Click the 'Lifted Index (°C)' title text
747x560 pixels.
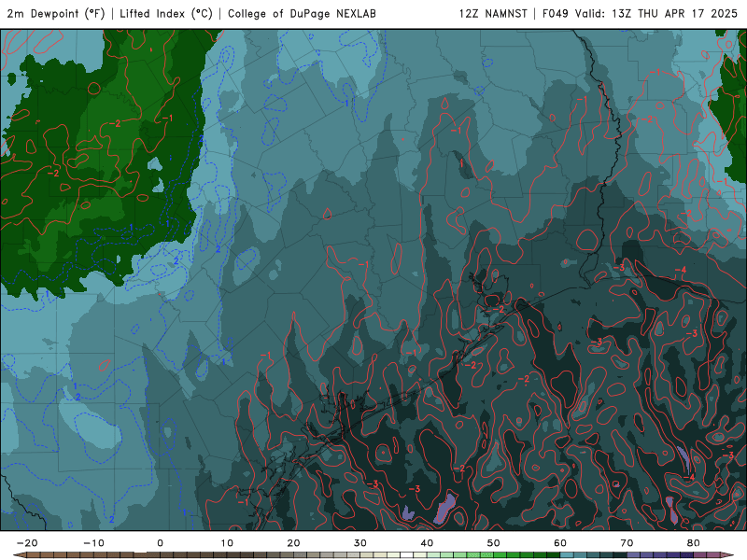click(x=166, y=14)
